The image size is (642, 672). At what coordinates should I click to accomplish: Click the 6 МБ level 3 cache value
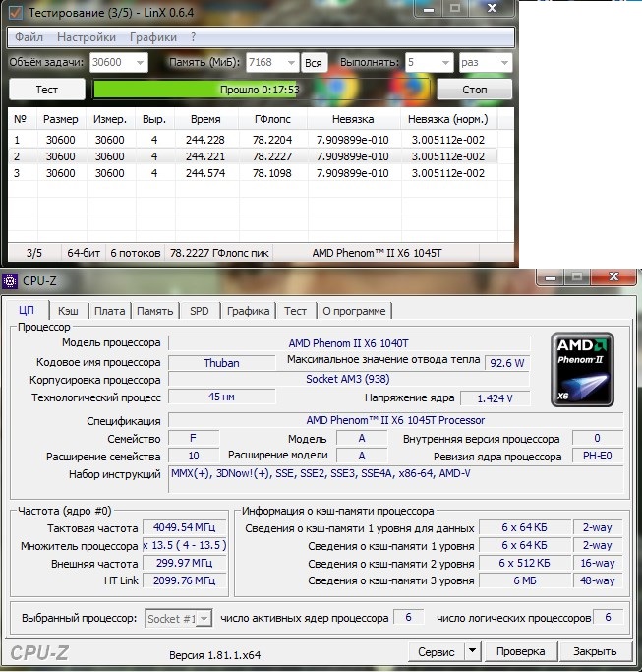[525, 580]
